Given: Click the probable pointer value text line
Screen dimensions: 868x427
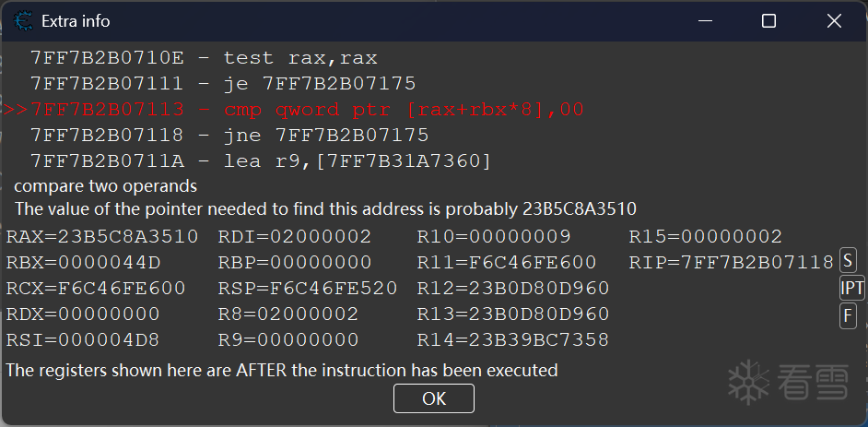Looking at the screenshot, I should (x=325, y=208).
